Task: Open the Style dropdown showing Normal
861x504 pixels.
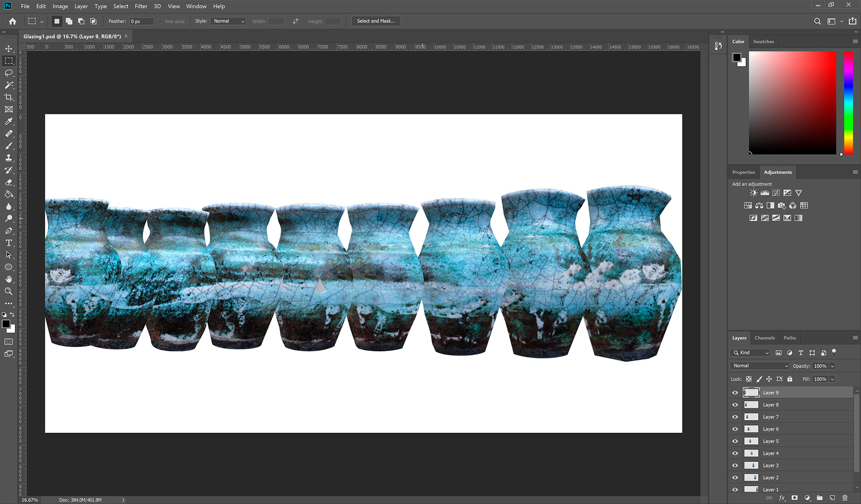Action: [228, 21]
